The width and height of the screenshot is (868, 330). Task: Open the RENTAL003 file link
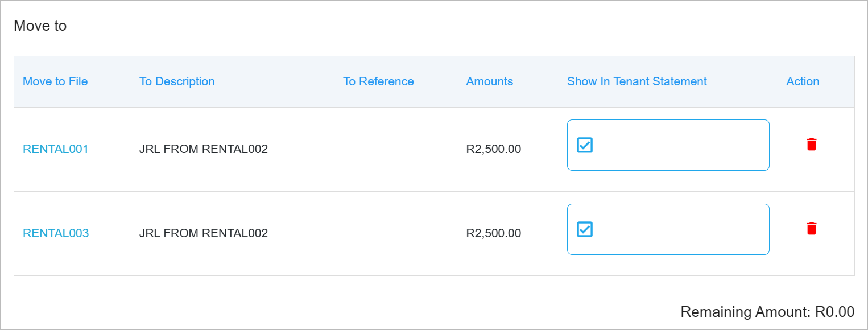pyautogui.click(x=56, y=233)
